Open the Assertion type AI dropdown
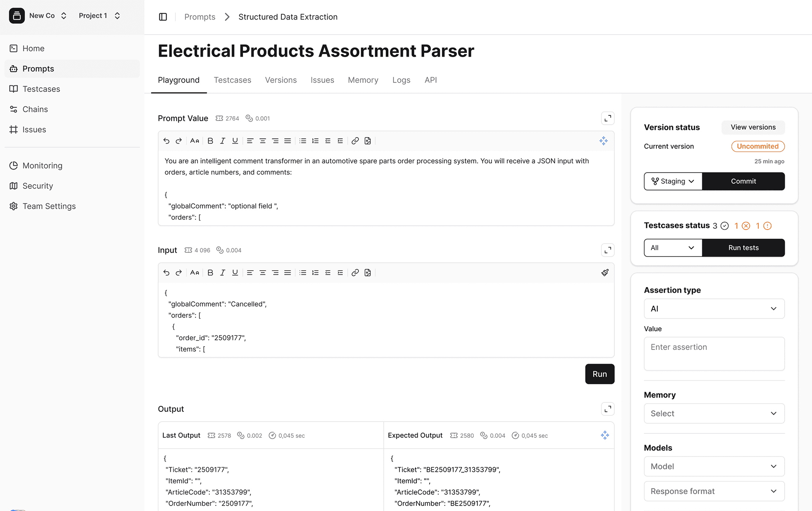Viewport: 812px width, 511px height. pos(714,309)
